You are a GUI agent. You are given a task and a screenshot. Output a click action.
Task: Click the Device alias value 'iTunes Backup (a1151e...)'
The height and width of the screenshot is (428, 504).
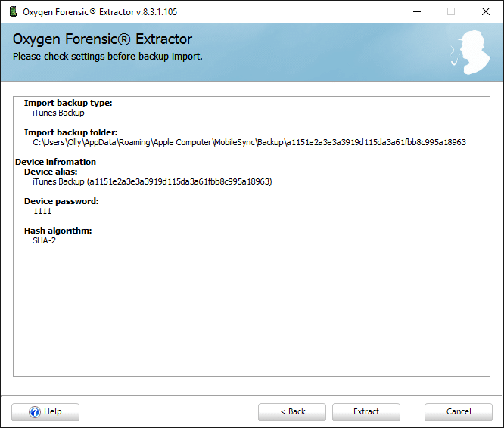[x=152, y=181]
